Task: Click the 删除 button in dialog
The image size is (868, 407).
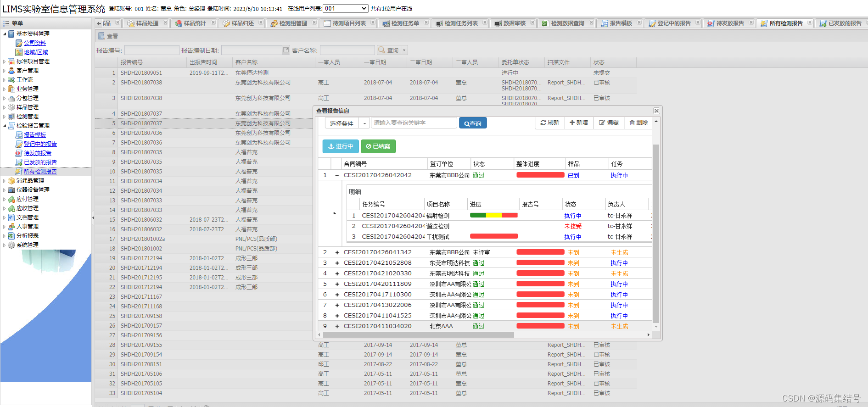Action: (638, 123)
